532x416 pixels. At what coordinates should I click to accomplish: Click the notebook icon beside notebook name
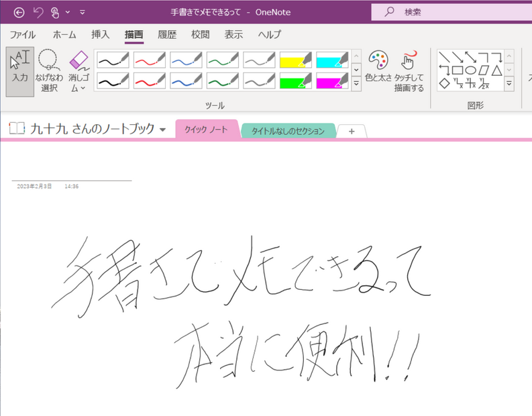coord(17,129)
